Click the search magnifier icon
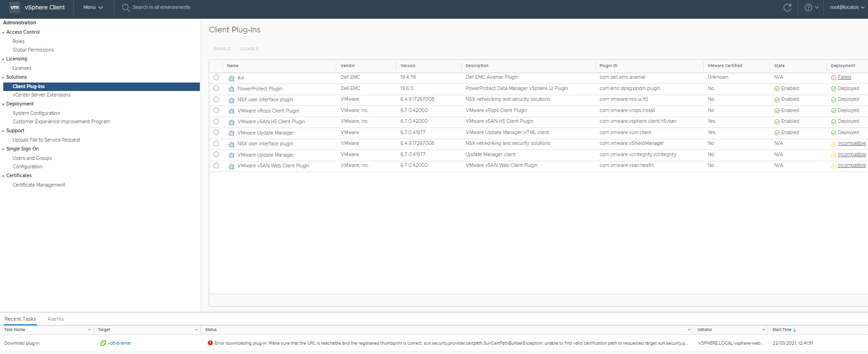Viewport: 868px width, 354px height. [x=126, y=8]
